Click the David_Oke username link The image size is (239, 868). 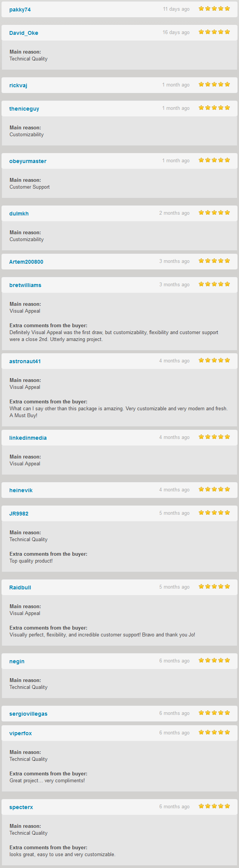(x=24, y=33)
